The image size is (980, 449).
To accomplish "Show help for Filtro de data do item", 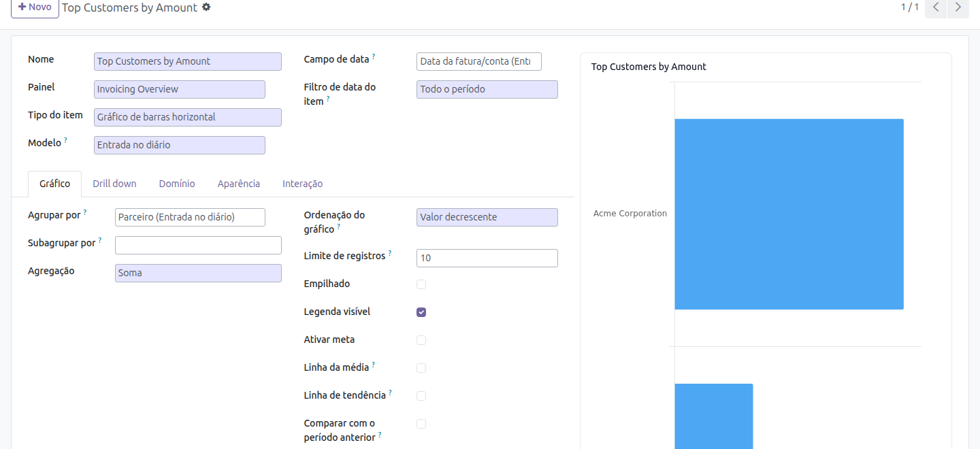I will (x=328, y=99).
